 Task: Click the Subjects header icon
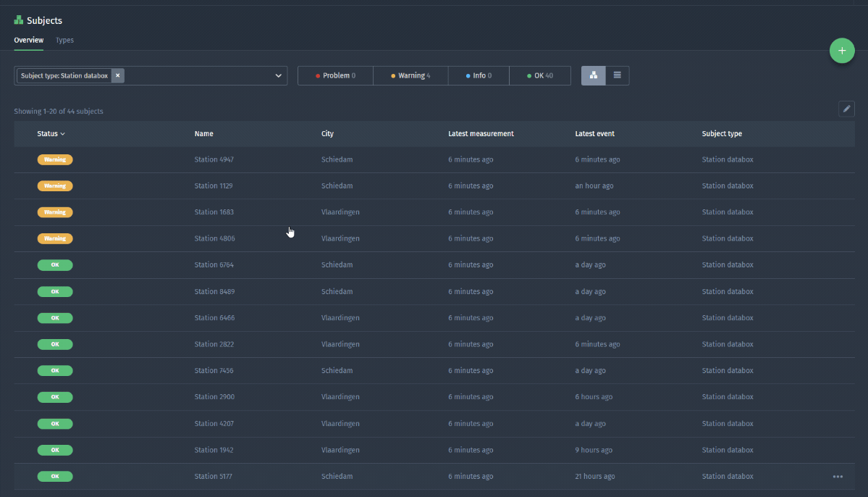pyautogui.click(x=17, y=20)
